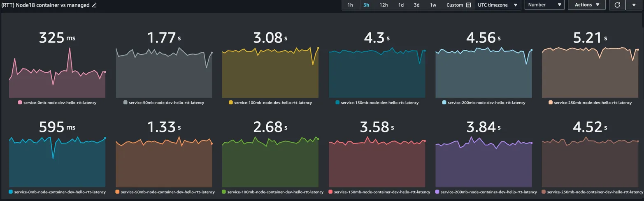Select the 1h time range
Screen dimensions: 644x201
(x=350, y=5)
